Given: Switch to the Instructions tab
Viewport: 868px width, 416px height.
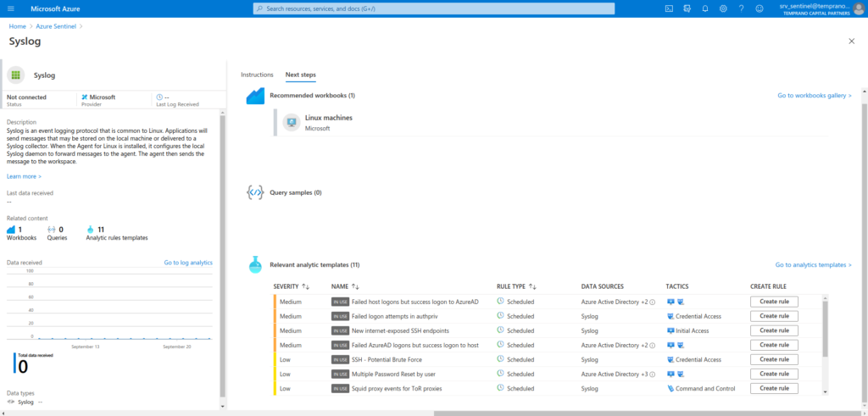Looking at the screenshot, I should point(257,75).
